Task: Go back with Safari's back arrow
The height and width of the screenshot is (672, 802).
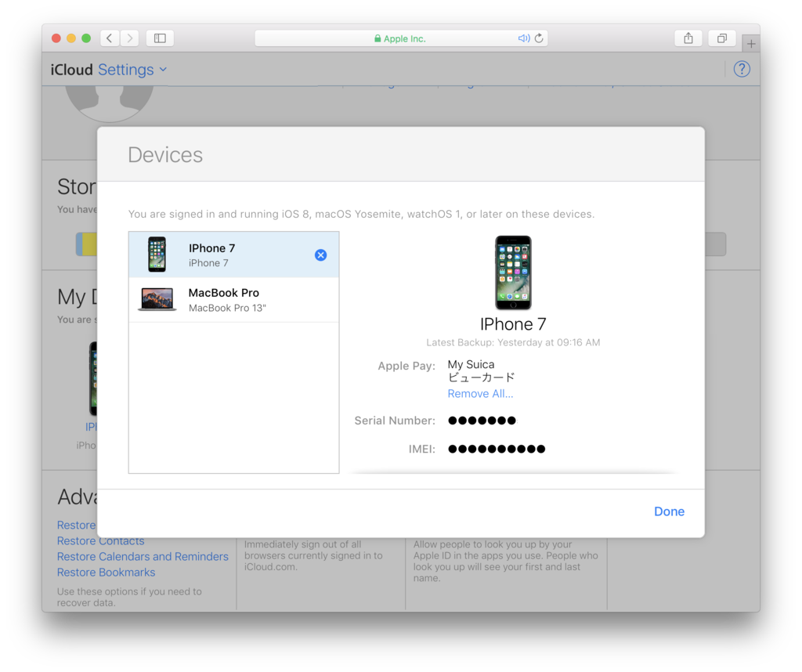Action: click(110, 38)
